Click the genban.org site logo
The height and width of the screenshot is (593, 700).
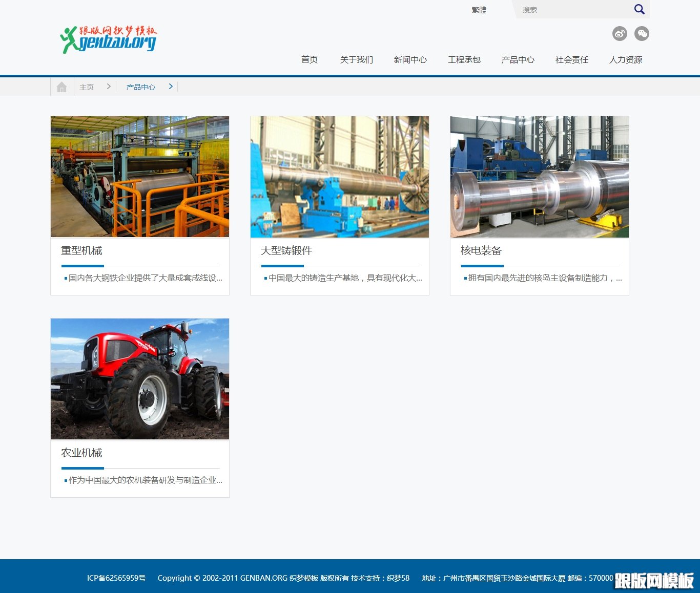pyautogui.click(x=109, y=39)
